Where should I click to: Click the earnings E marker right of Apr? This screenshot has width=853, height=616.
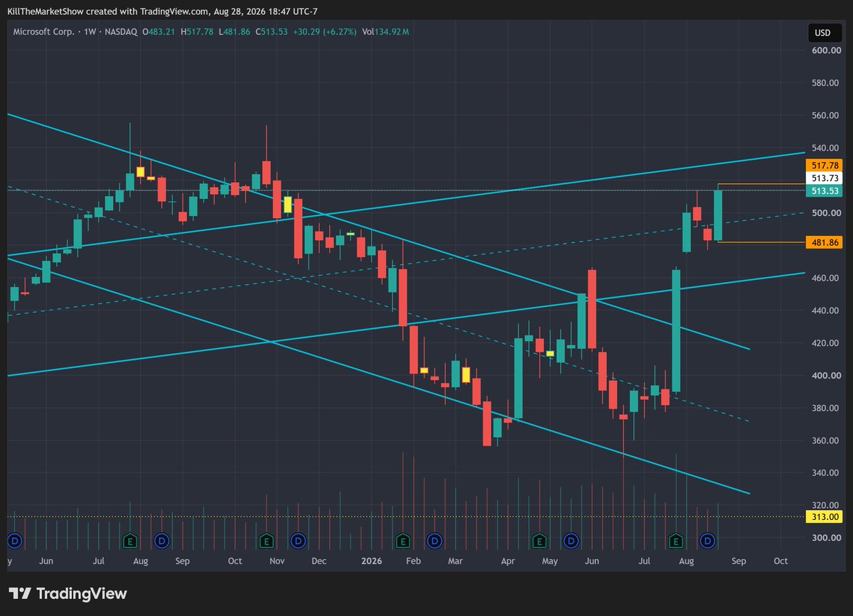[539, 541]
